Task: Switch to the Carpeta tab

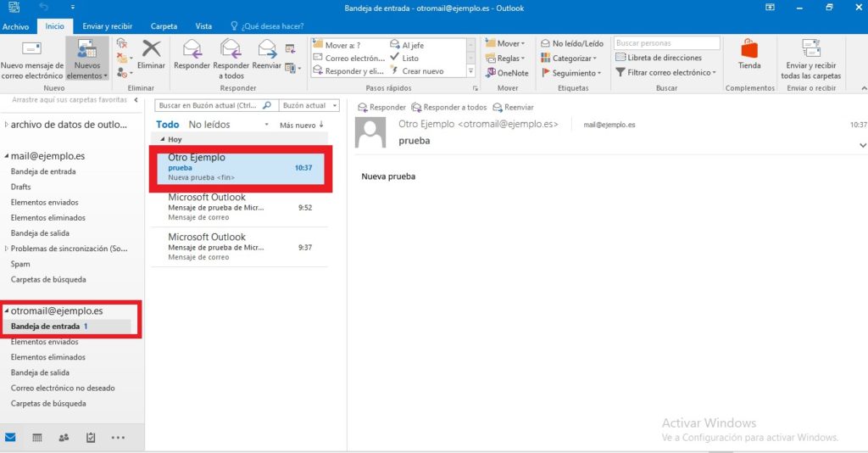Action: 164,26
